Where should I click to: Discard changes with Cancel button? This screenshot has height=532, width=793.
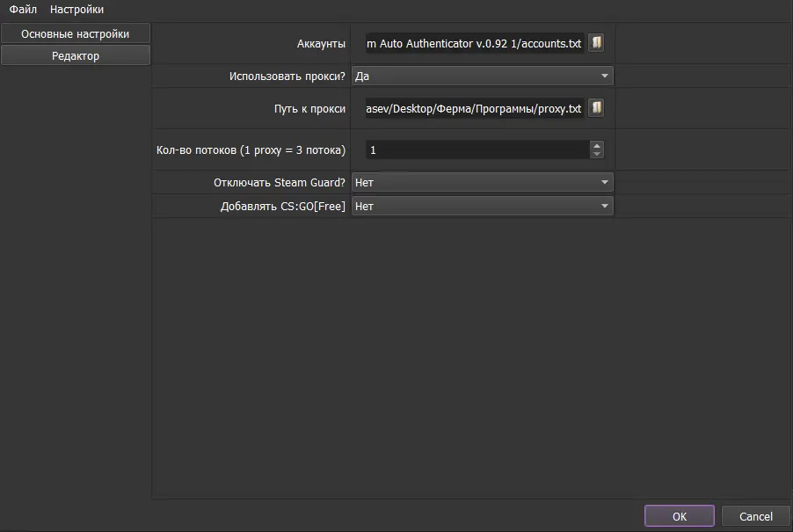(755, 516)
